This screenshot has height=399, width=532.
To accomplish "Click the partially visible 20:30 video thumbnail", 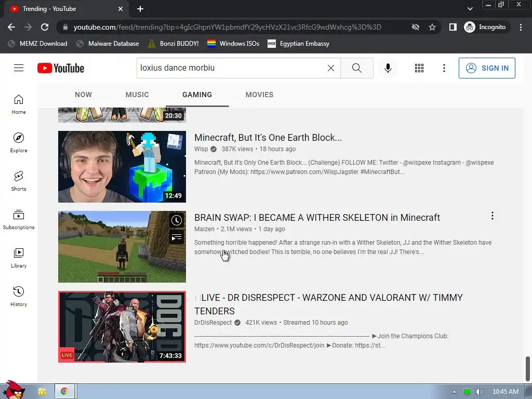I will coord(122,115).
